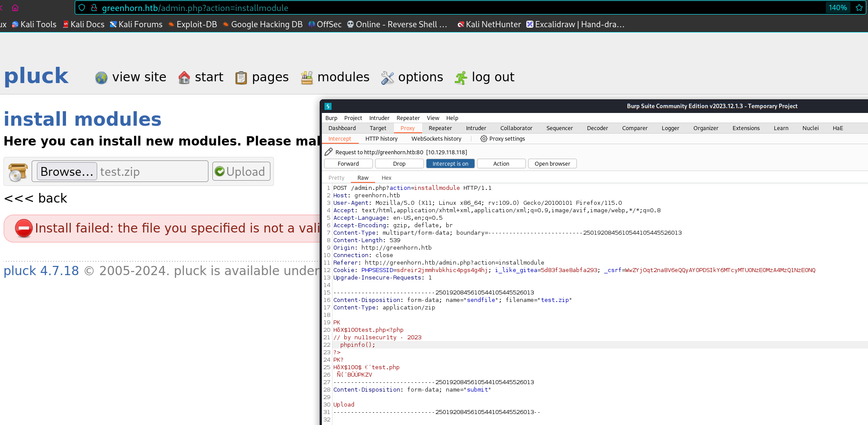Screen dimensions: 868x425
Task: Open the Intruder menu in menu bar
Action: click(x=379, y=118)
